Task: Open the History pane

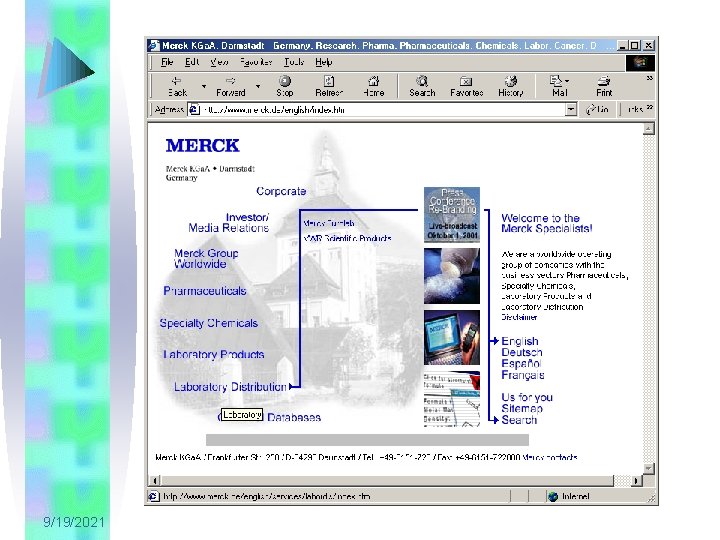Action: tap(511, 86)
